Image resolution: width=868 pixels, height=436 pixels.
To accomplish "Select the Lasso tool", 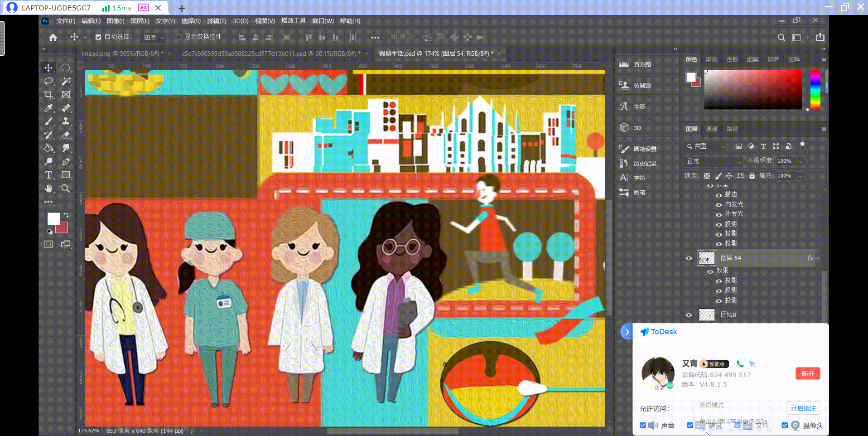I will click(x=48, y=81).
